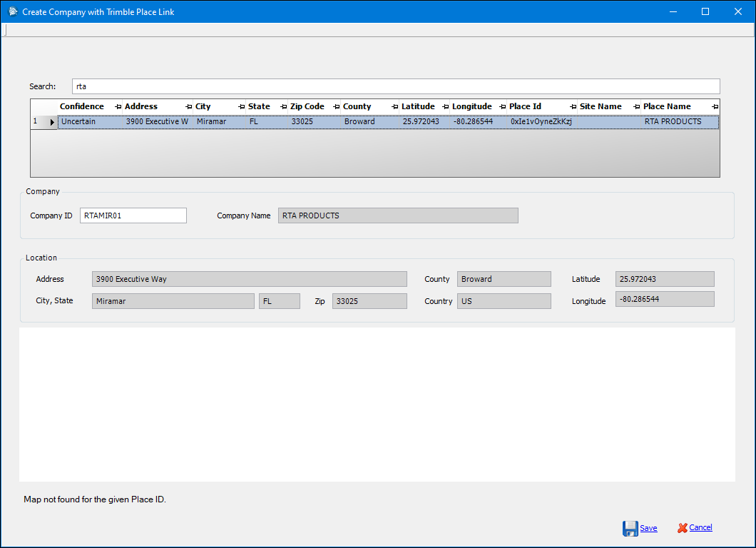Click the pin icon on Place Name column
Image resolution: width=756 pixels, height=548 pixels.
tap(715, 107)
